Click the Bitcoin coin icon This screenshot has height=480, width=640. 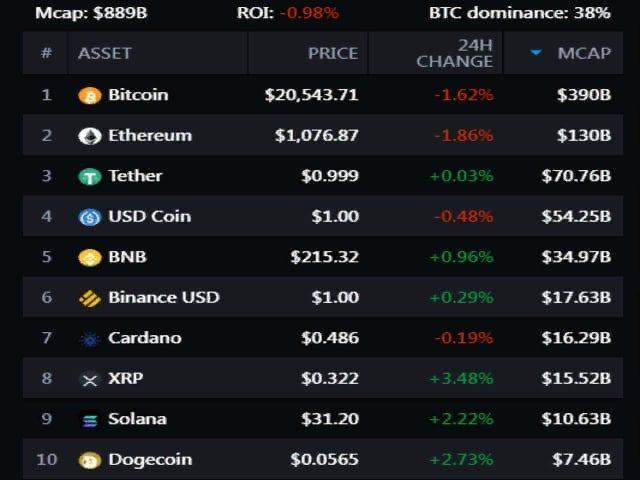click(x=90, y=95)
